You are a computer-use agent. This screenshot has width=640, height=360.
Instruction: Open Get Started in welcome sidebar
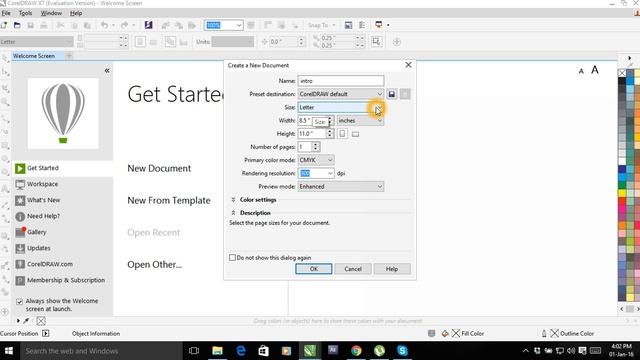pyautogui.click(x=62, y=168)
